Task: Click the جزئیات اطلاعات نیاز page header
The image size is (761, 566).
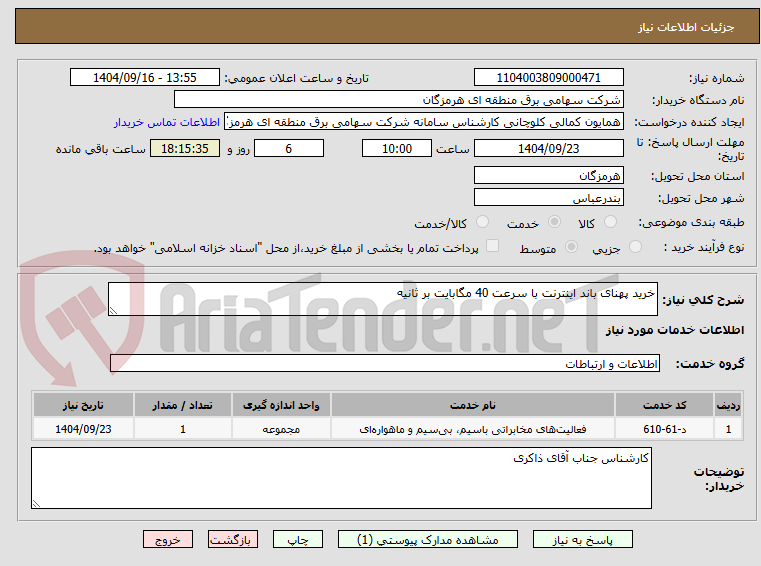Action: (686, 27)
